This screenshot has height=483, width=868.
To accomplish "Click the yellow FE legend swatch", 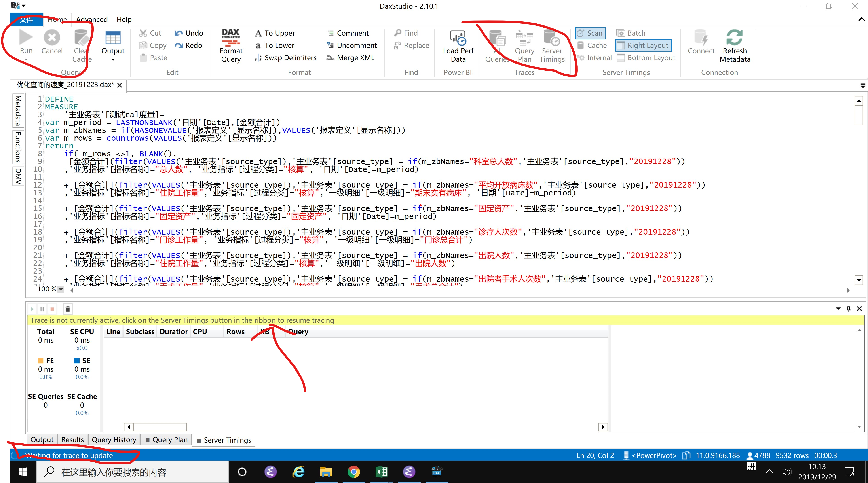I will [x=40, y=360].
